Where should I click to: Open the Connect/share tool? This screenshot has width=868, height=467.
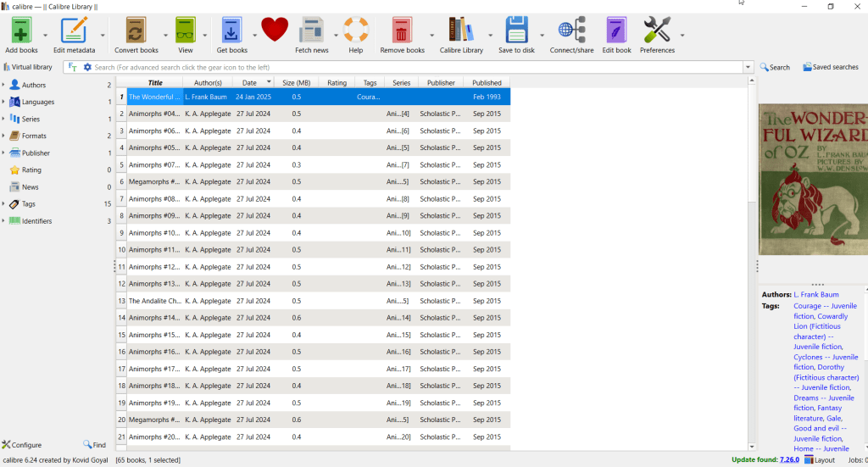[571, 31]
